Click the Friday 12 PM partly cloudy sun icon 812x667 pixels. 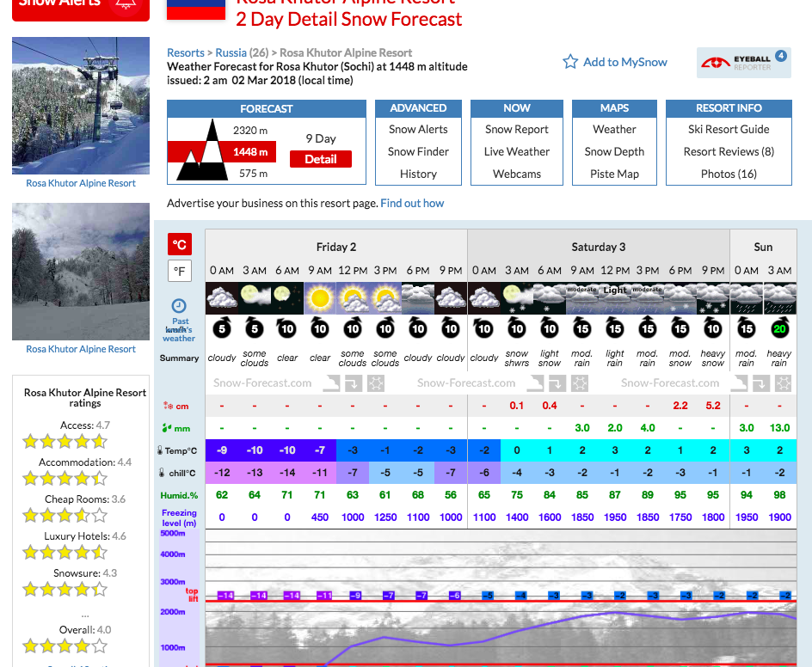[x=353, y=298]
